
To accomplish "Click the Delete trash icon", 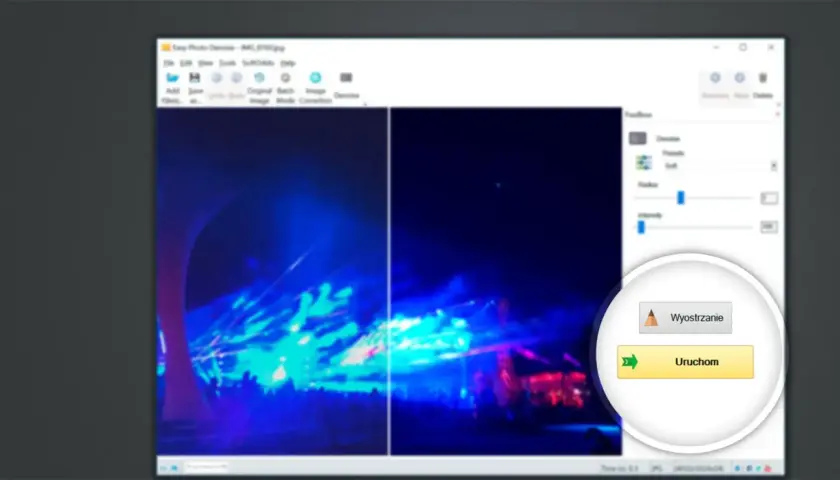I will (763, 78).
